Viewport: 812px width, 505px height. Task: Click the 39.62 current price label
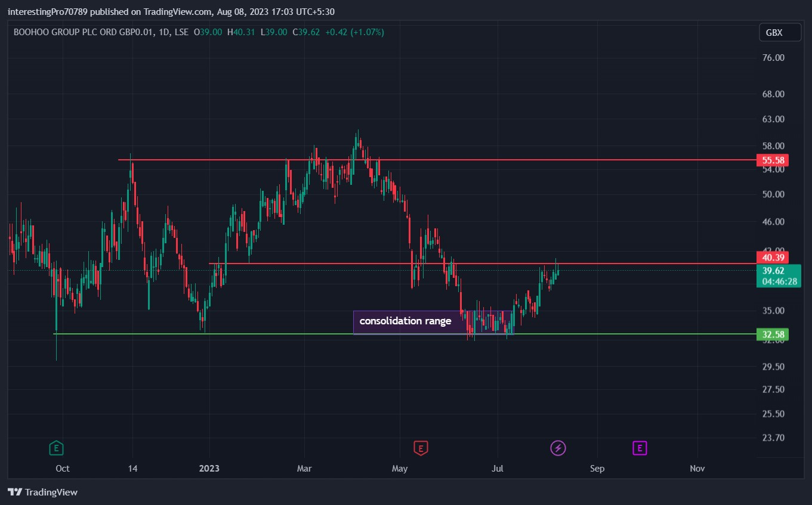click(x=773, y=270)
